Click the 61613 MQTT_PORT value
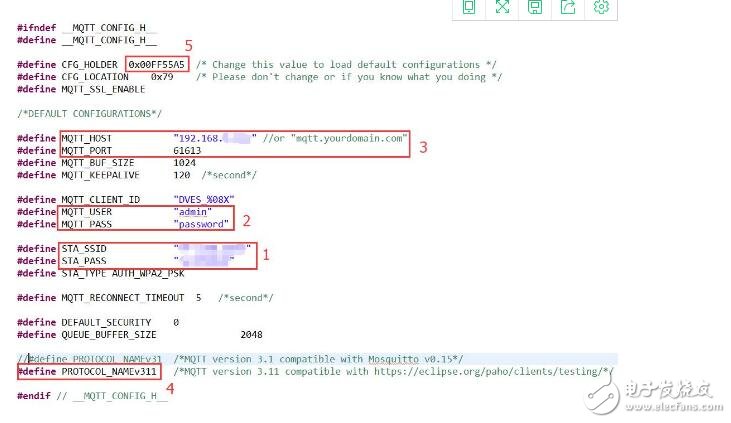The width and height of the screenshot is (731, 423). tap(187, 150)
